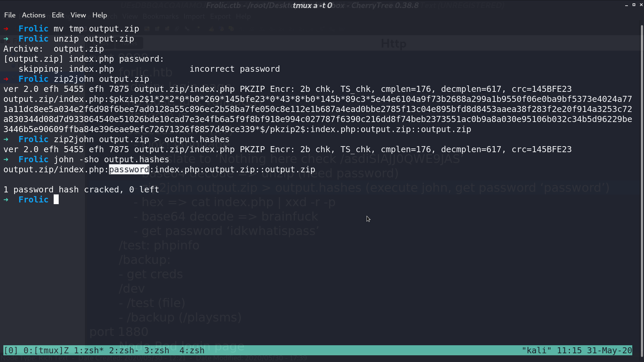This screenshot has width=644, height=362.
Task: Click the terminal cursor block after the last Frolic prompt
Action: point(56,199)
